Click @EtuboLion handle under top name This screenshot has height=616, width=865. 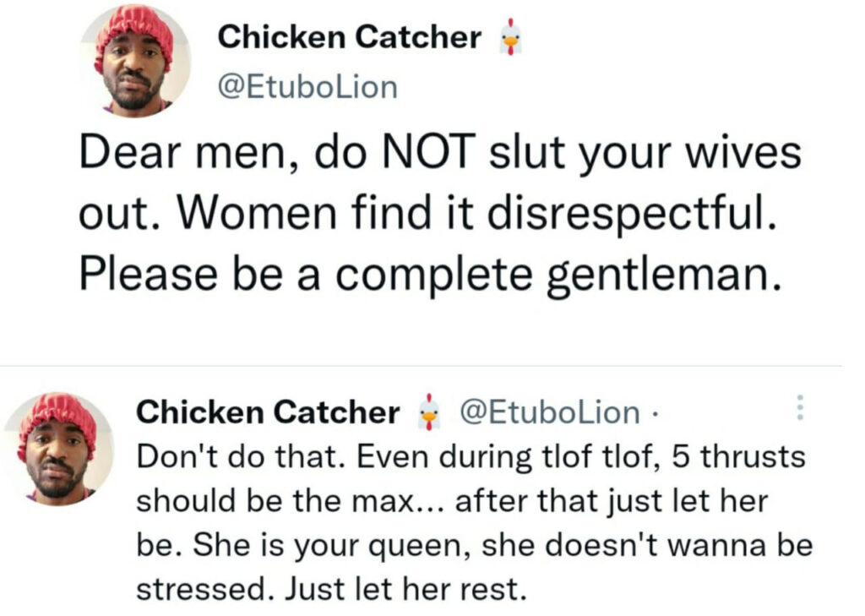tap(307, 87)
